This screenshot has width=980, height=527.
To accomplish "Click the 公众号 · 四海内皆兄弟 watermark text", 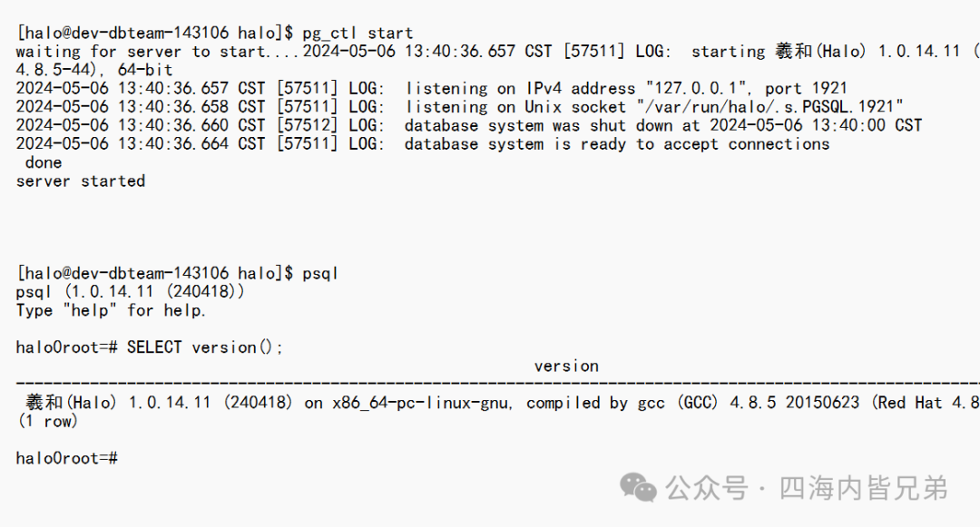I will click(807, 488).
